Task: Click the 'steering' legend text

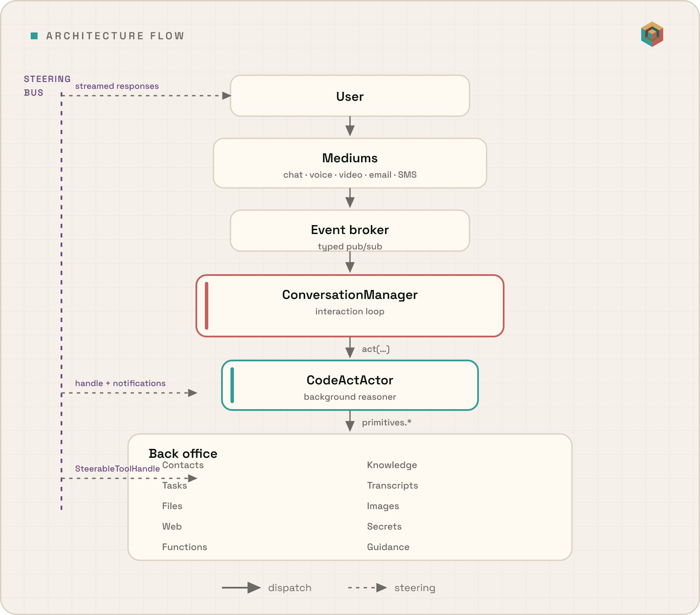Action: click(415, 588)
